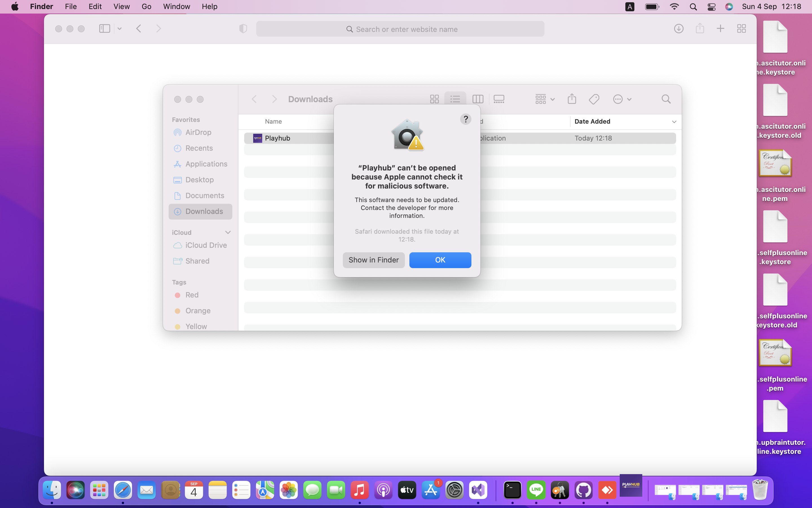This screenshot has height=508, width=812.
Task: Open Safari sidebar dropdown chevron
Action: (x=119, y=29)
